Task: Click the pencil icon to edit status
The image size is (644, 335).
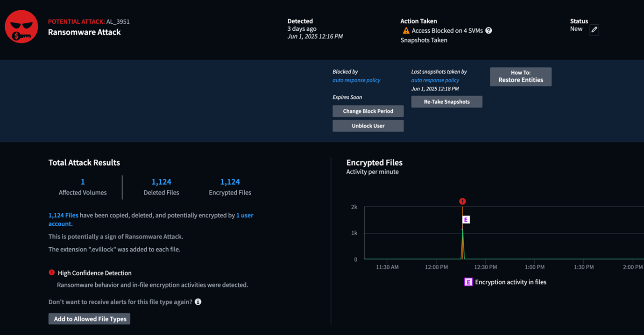Action: point(594,30)
